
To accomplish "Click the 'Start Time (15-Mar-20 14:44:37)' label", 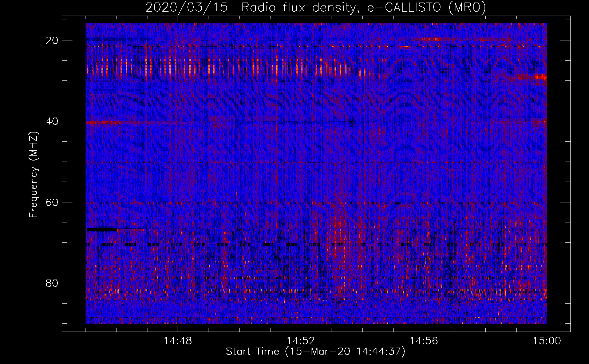I will point(316,352).
